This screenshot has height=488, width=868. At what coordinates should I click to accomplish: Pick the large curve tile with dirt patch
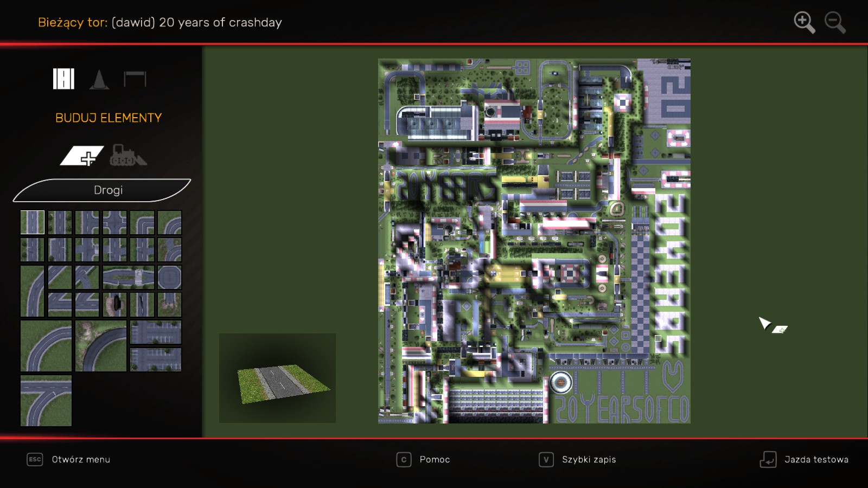(101, 346)
